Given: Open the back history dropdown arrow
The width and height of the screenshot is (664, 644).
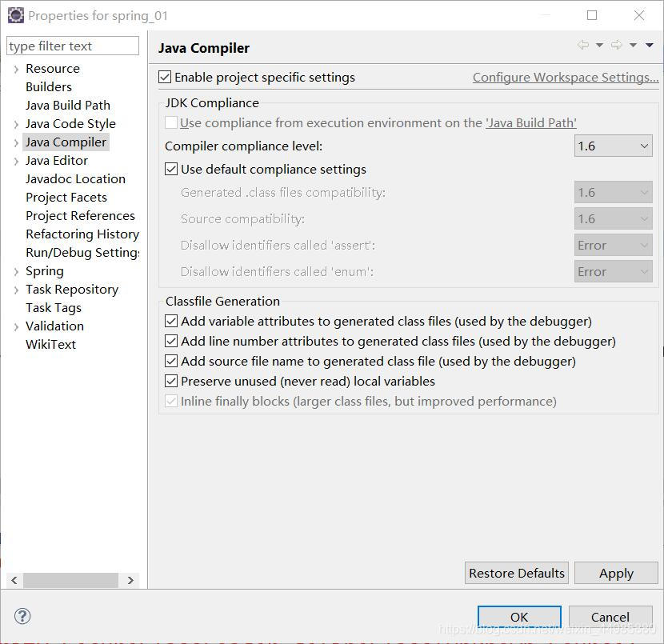Looking at the screenshot, I should 600,45.
